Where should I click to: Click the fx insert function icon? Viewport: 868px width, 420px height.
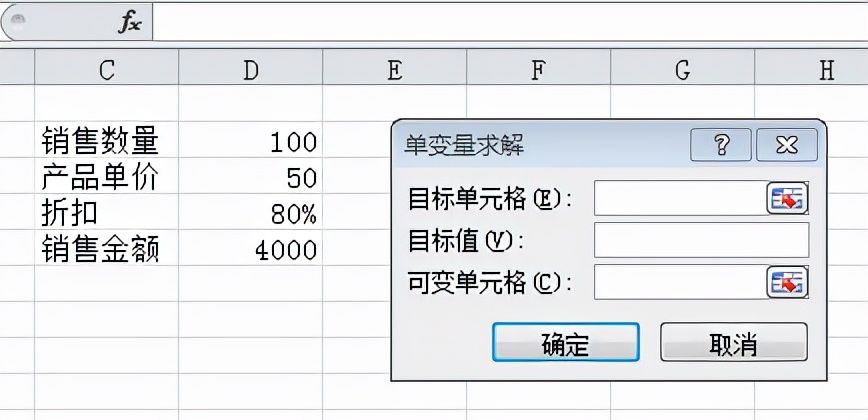click(130, 23)
